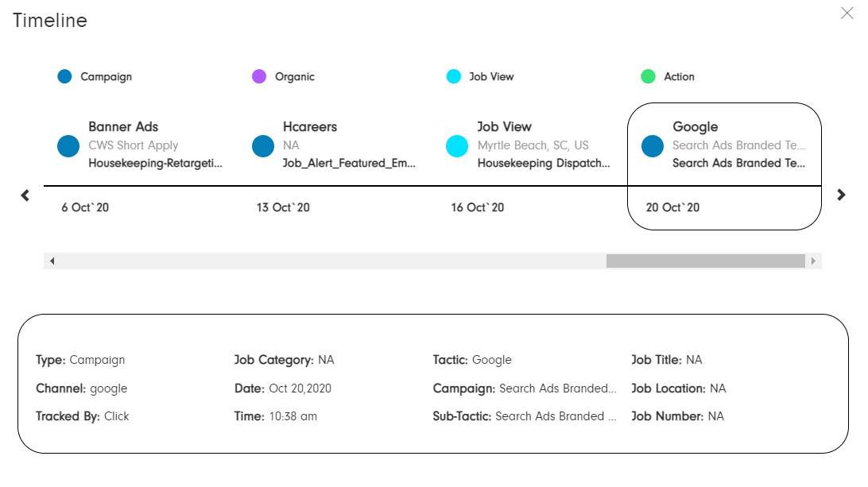
Task: Click the green Action legend dot
Action: [649, 77]
